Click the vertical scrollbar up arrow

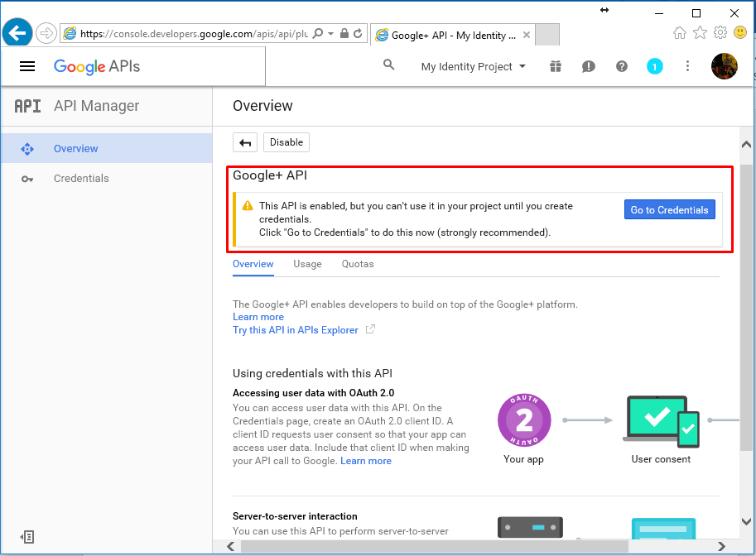tap(746, 144)
